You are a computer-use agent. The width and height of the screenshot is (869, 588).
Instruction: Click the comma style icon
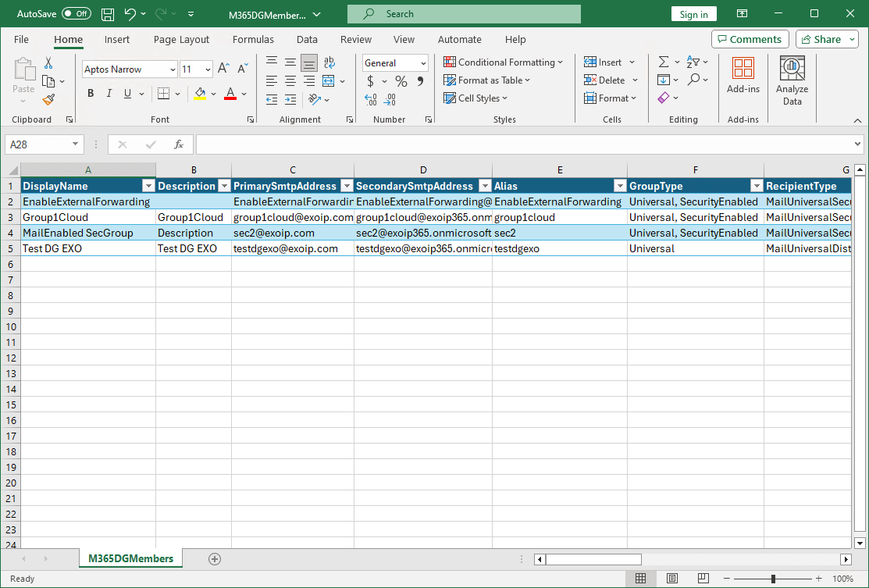click(x=419, y=80)
